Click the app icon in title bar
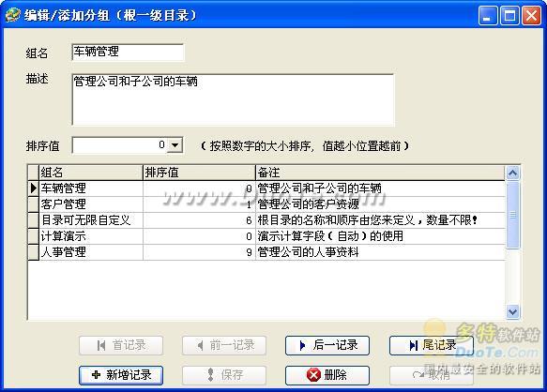Viewport: 547px width, 392px height. click(x=12, y=15)
